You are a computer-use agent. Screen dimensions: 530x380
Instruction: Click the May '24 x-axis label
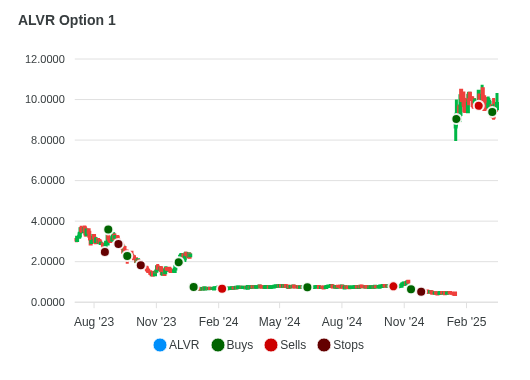click(x=280, y=322)
